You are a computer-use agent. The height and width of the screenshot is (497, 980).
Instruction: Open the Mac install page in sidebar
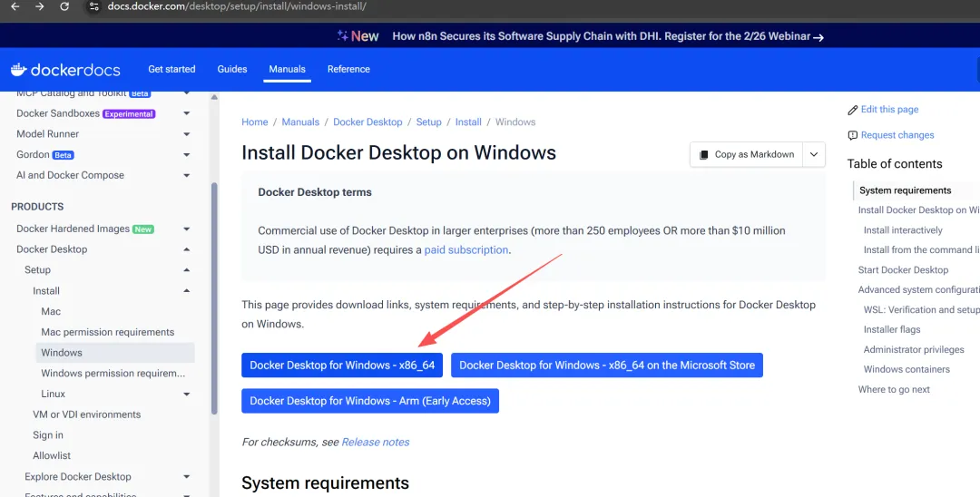pos(51,312)
